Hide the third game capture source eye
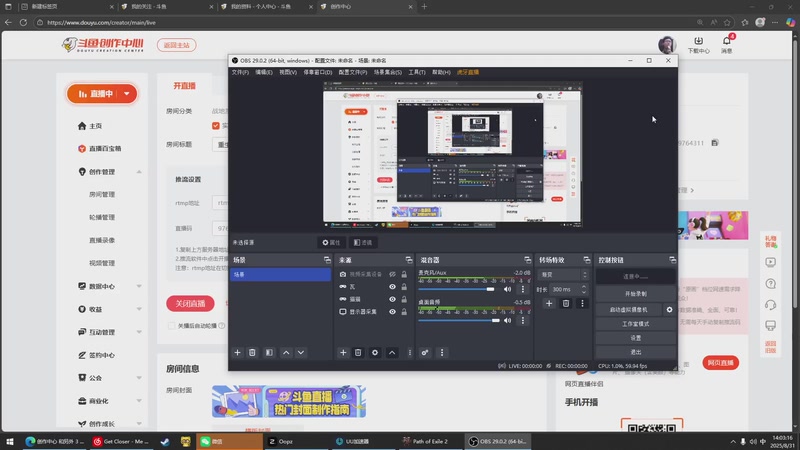The image size is (800, 450). click(x=392, y=299)
